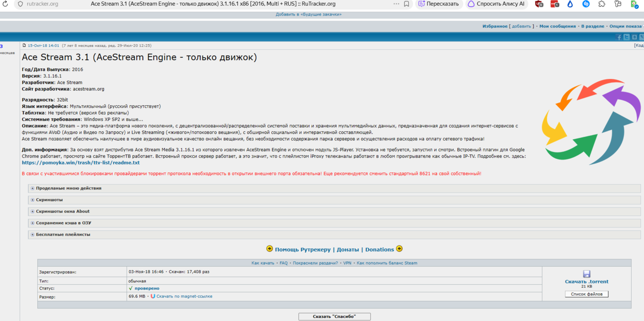Click Скачать по magnet-ссылке
The width and height of the screenshot is (644, 321).
tap(184, 296)
